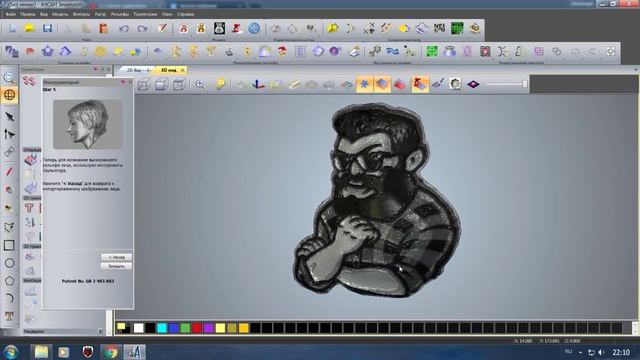The height and width of the screenshot is (360, 640).
Task: Click the blue wave icon in second toolbar
Action: click(x=392, y=51)
